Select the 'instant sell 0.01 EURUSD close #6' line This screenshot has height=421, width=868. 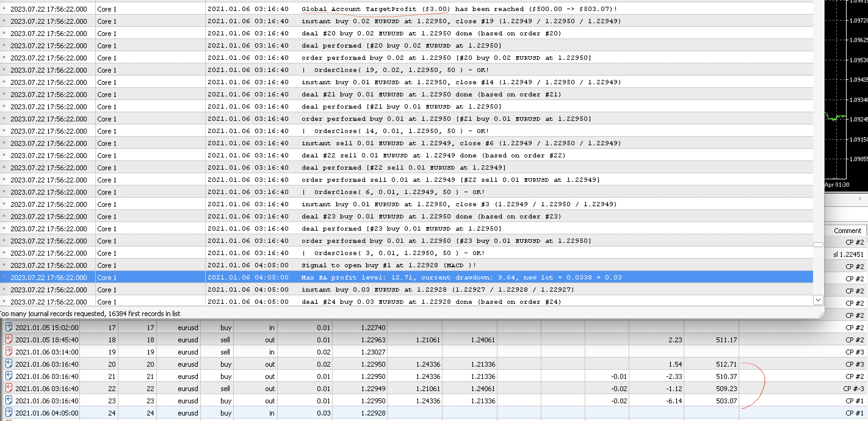pos(406,143)
